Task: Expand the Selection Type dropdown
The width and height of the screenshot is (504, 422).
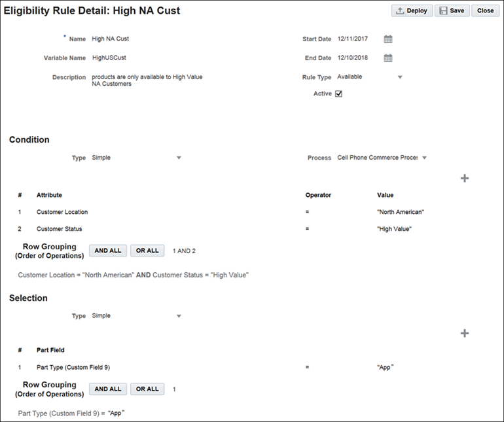Action: pos(179,316)
